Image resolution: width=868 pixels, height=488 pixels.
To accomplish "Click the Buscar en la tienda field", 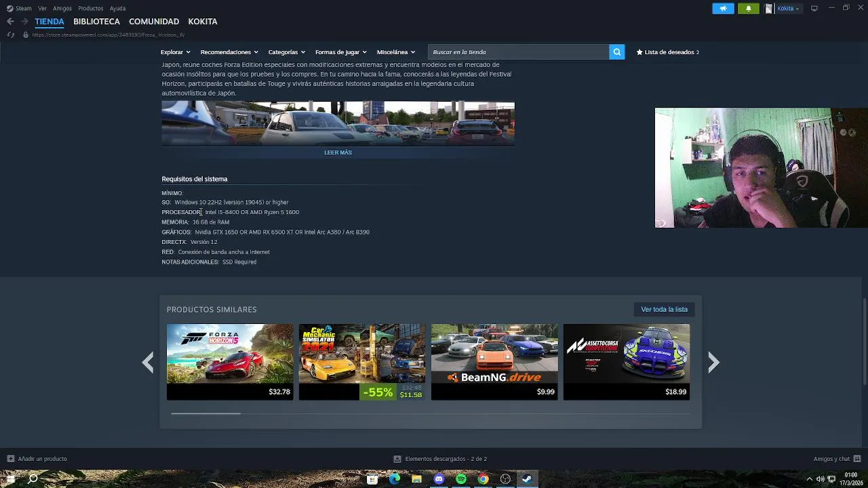I will coord(519,52).
